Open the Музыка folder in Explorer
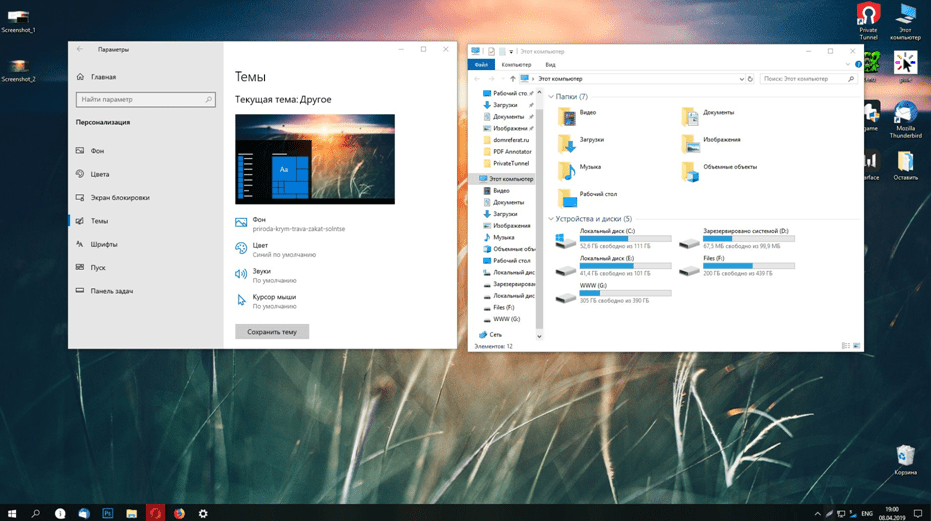 (x=590, y=167)
